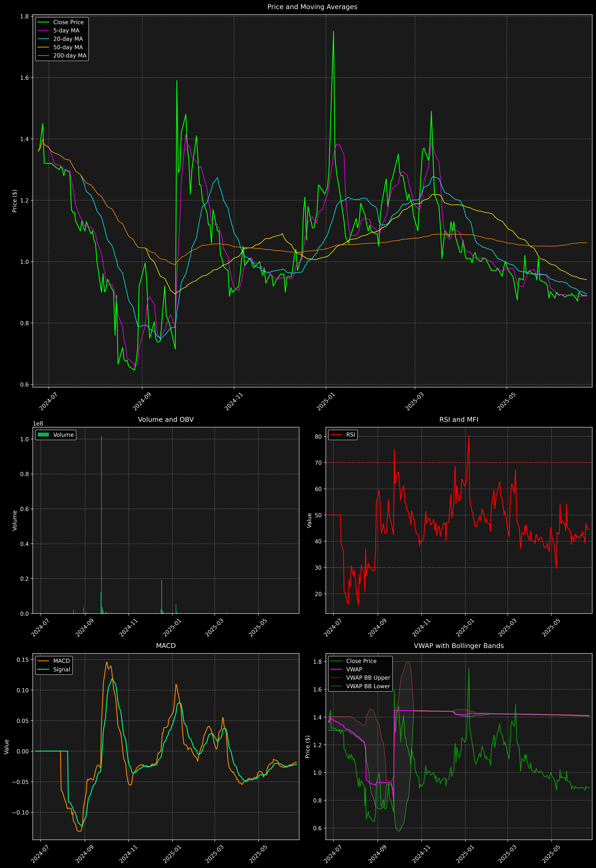The width and height of the screenshot is (596, 868).
Task: Click the 'VWAP with Bollinger Bands' chart title
Action: [x=459, y=646]
